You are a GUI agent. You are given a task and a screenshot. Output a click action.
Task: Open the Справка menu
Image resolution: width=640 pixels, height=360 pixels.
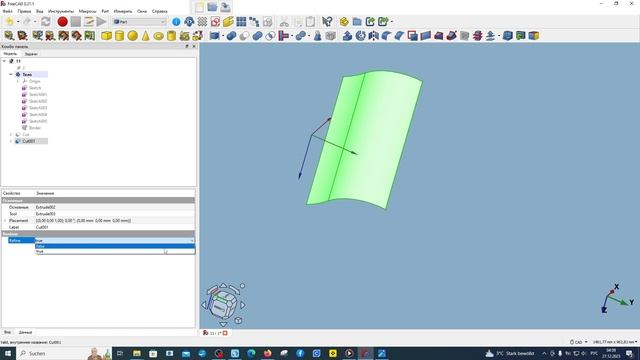(160, 11)
